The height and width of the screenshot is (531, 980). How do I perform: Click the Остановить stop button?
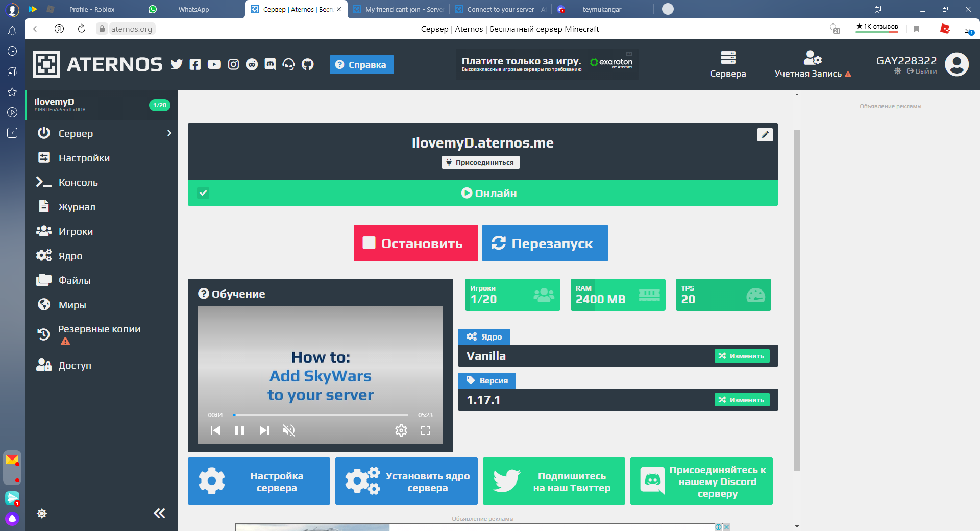[416, 243]
